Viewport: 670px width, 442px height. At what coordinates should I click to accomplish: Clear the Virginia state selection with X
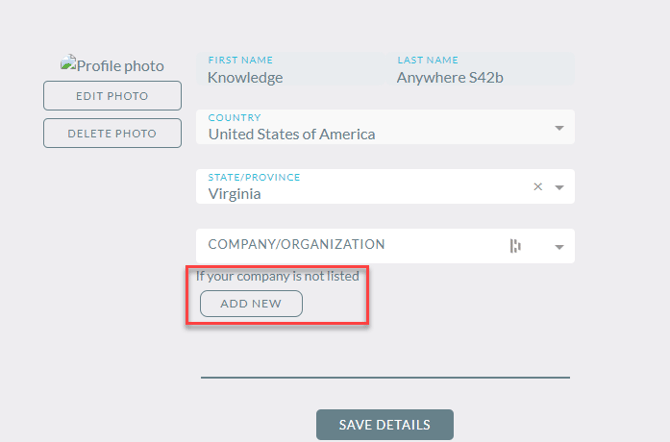click(x=538, y=187)
